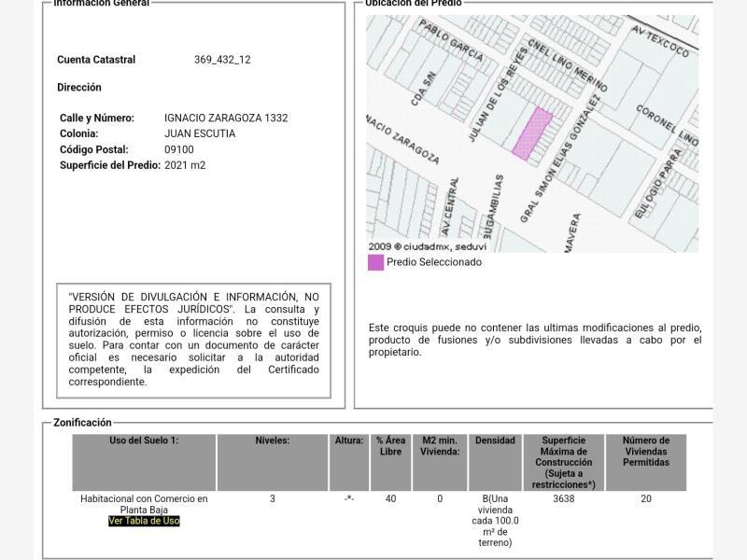Click the Predio Seleccionado legend text

point(434,262)
